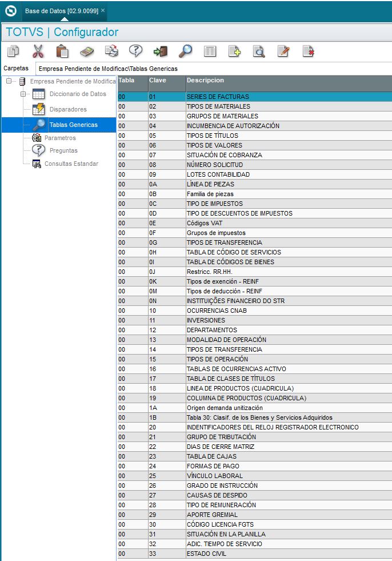Select row INCUMBENCIA DE AUTORIZACIÓN
This screenshot has width=392, height=561.
[x=255, y=126]
